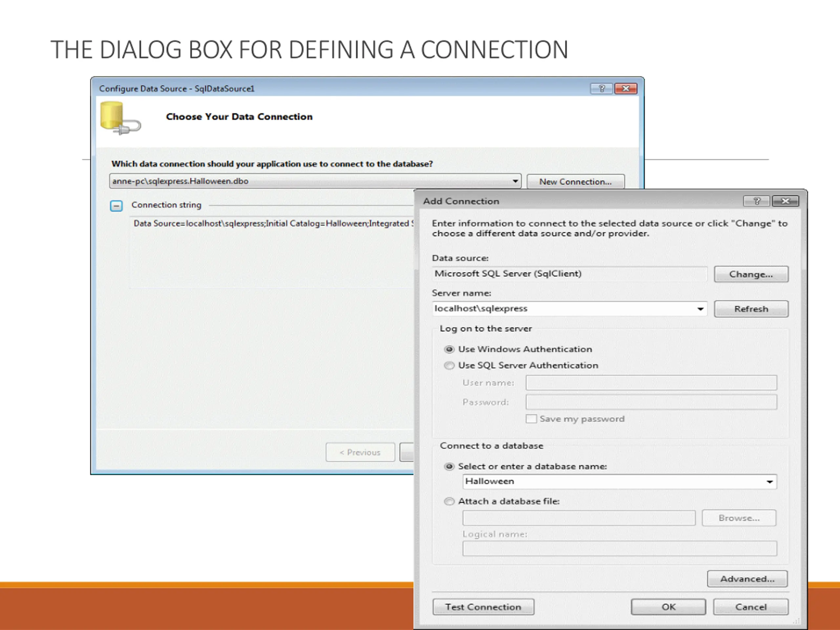Open the Halloween database name dropdown

[770, 481]
